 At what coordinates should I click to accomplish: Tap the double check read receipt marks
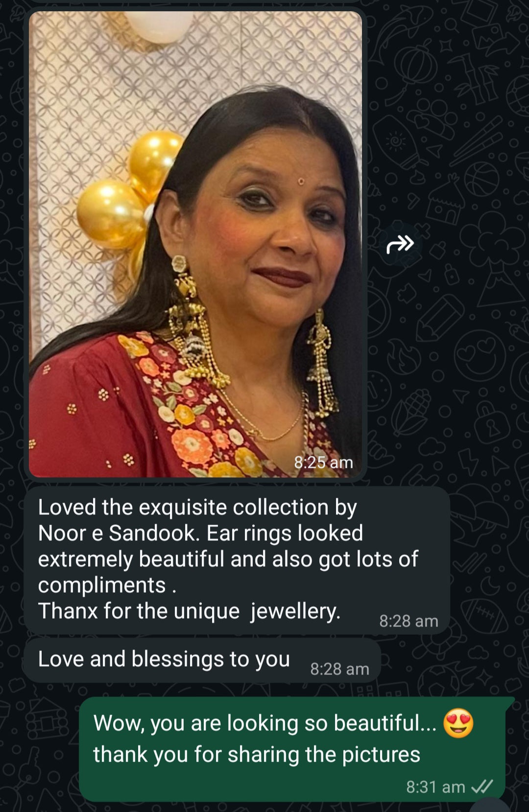(481, 787)
